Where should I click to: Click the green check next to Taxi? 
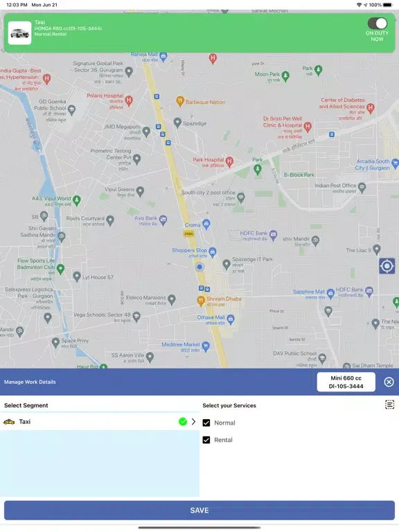pyautogui.click(x=183, y=421)
